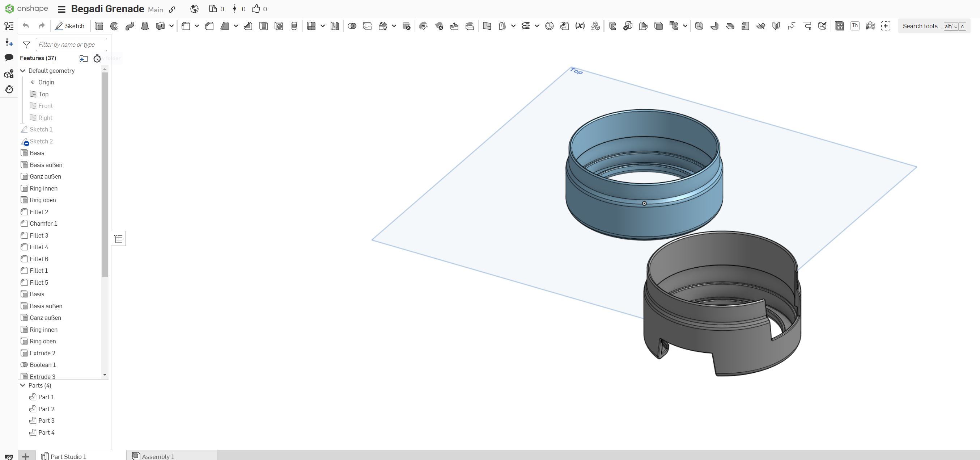Select the Shell tool
This screenshot has height=460, width=980.
(x=264, y=26)
